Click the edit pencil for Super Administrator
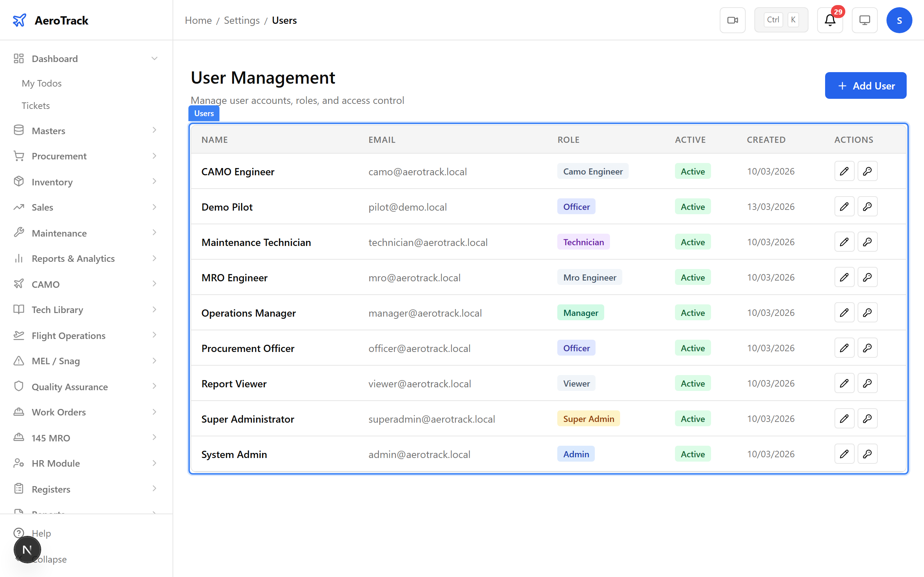 pos(844,418)
